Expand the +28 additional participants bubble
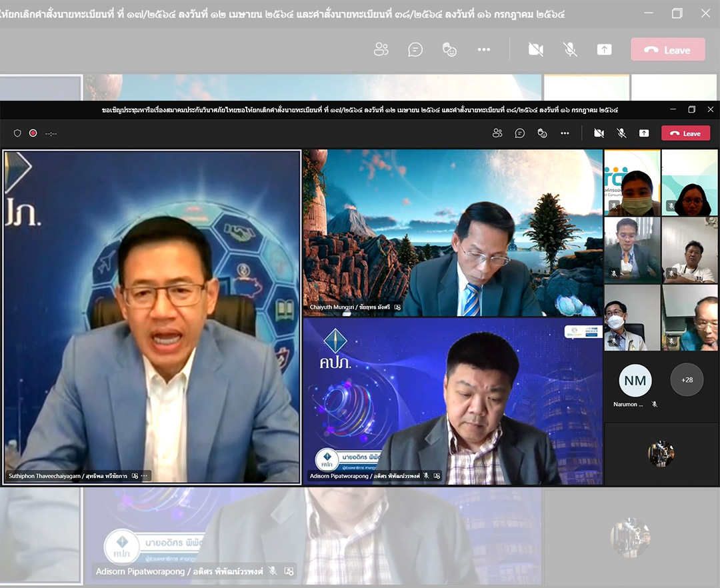This screenshot has width=720, height=588. (687, 380)
